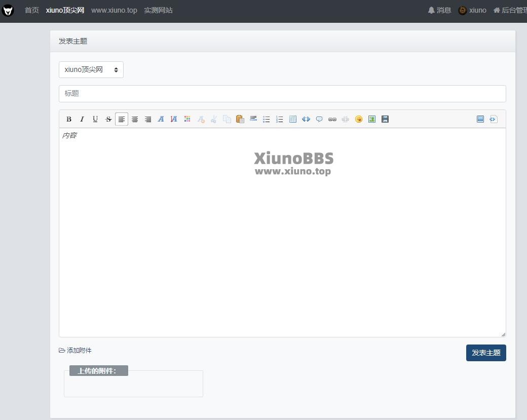This screenshot has width=527, height=420.
Task: Select the align left button
Action: pyautogui.click(x=122, y=119)
